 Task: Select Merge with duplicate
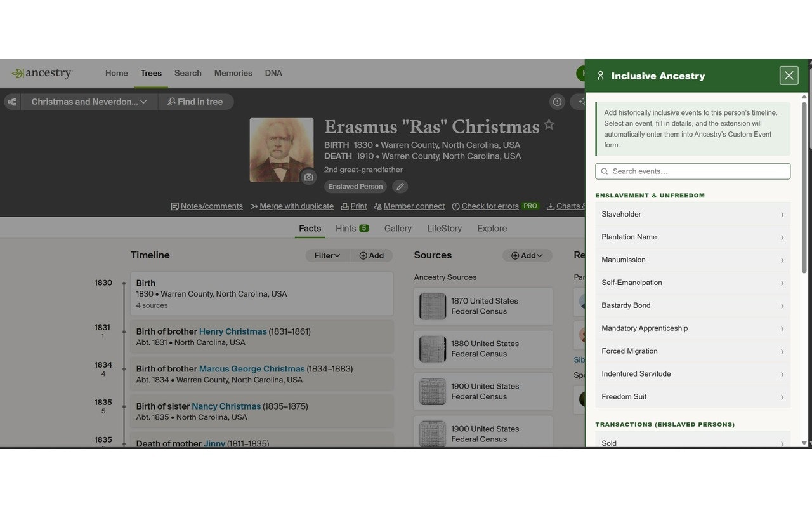(292, 206)
